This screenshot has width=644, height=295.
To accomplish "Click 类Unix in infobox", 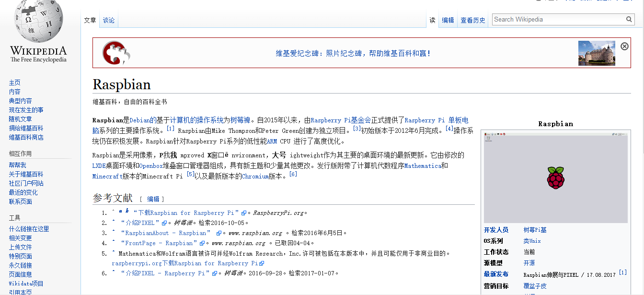I will click(x=532, y=241).
